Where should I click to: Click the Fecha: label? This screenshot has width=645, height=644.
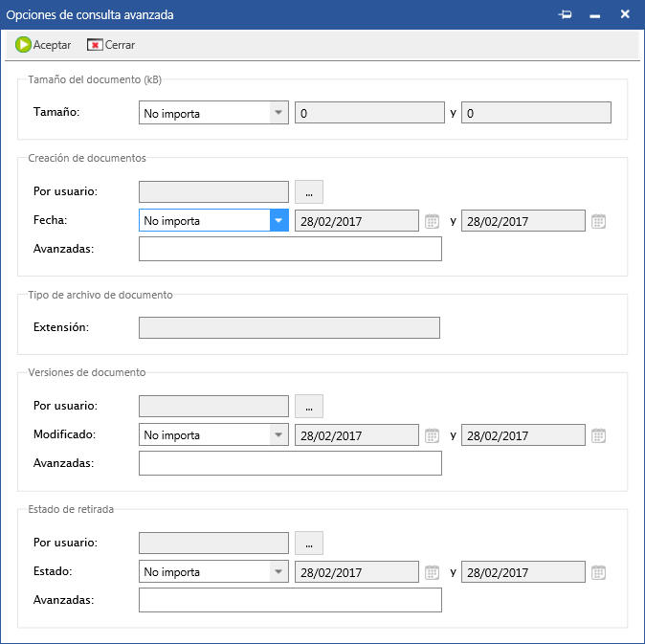50,220
